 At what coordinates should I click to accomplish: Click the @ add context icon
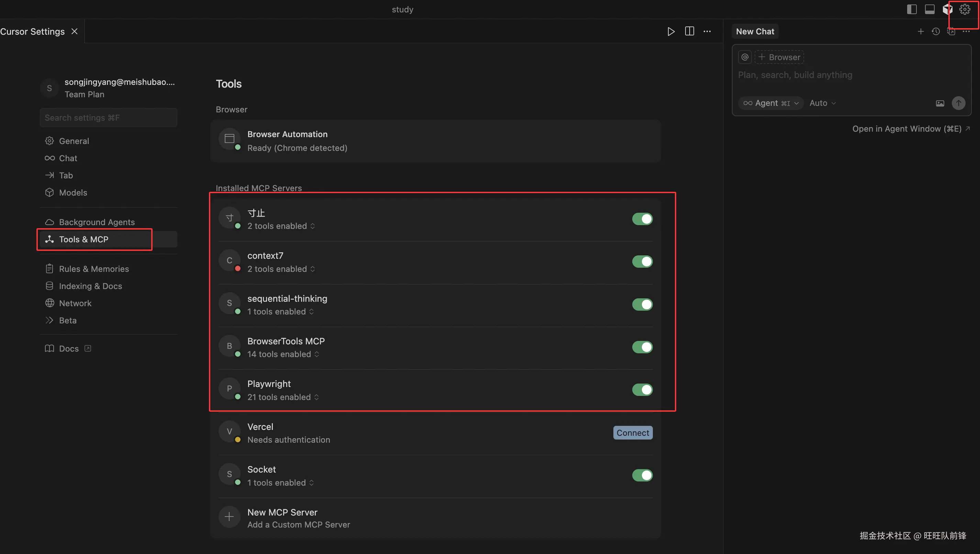pyautogui.click(x=745, y=57)
